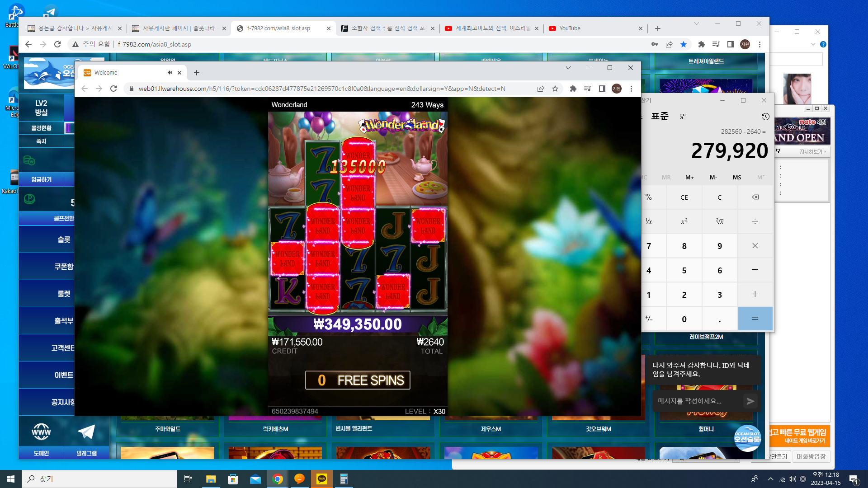The image size is (868, 488).
Task: Switch to the YouTube tab
Action: [595, 28]
